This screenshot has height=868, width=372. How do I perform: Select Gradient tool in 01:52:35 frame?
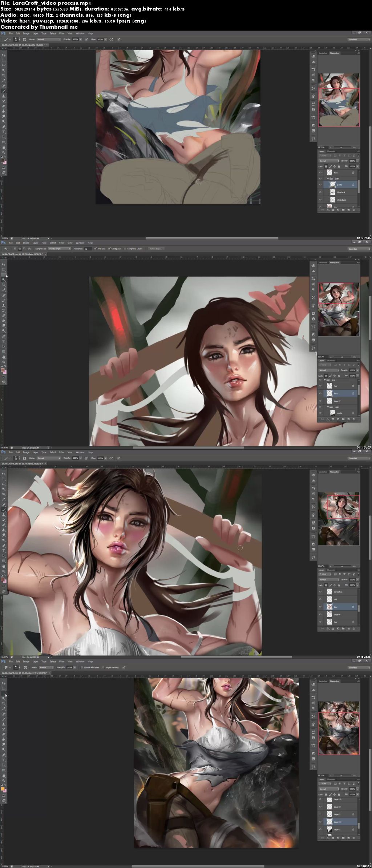click(4, 530)
